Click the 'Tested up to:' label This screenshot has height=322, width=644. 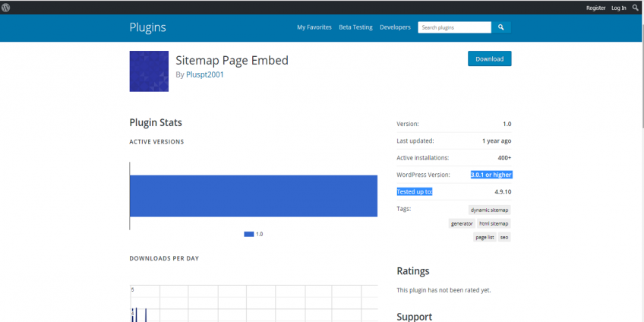click(x=415, y=191)
